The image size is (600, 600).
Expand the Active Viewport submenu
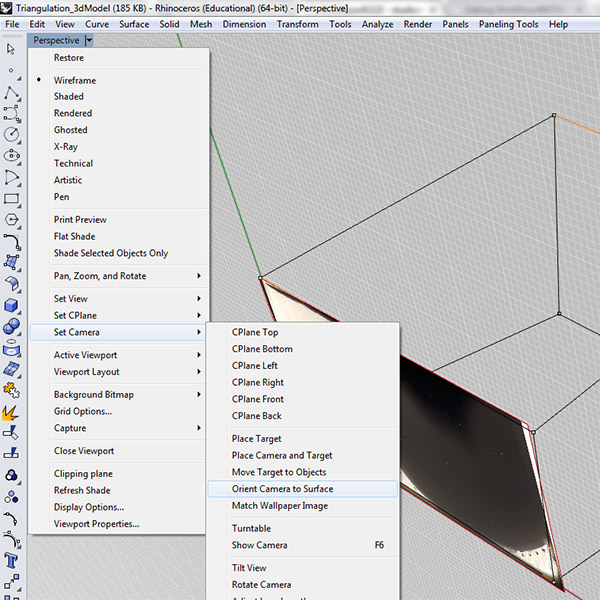click(x=119, y=355)
